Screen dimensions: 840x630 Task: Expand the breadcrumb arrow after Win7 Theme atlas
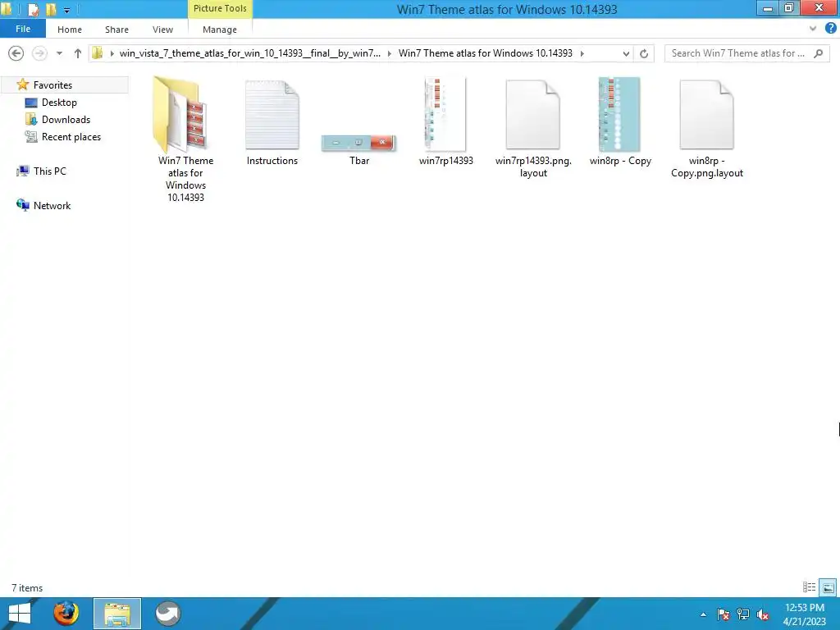[582, 53]
